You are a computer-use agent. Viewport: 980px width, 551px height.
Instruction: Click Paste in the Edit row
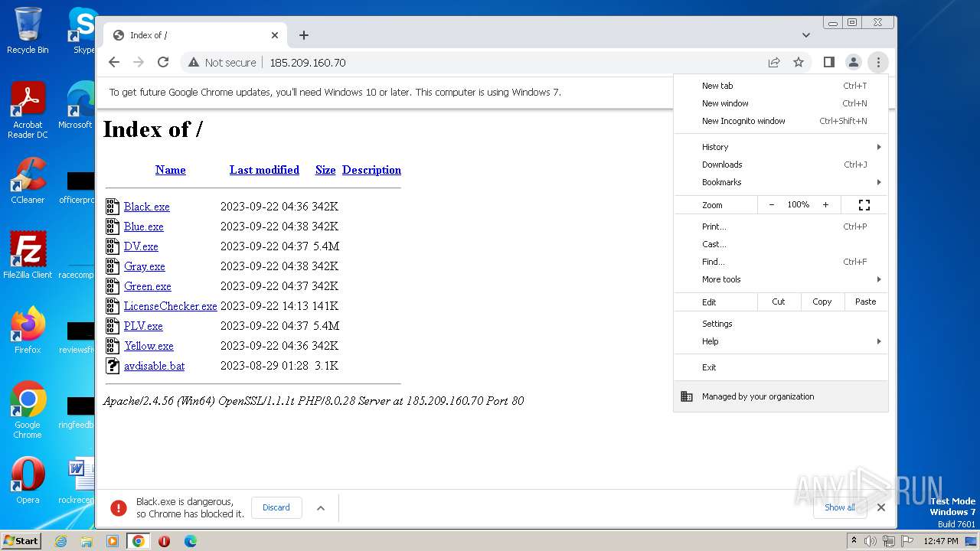click(x=866, y=302)
